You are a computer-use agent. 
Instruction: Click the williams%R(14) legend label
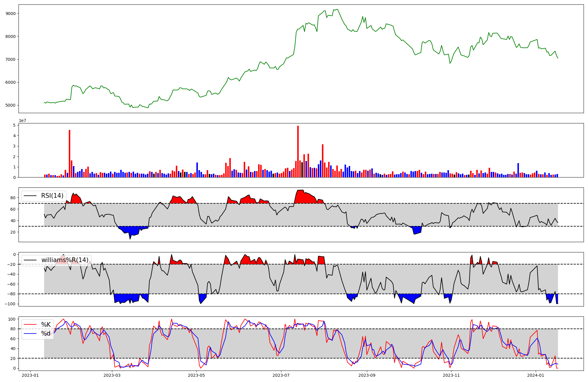[x=65, y=260]
